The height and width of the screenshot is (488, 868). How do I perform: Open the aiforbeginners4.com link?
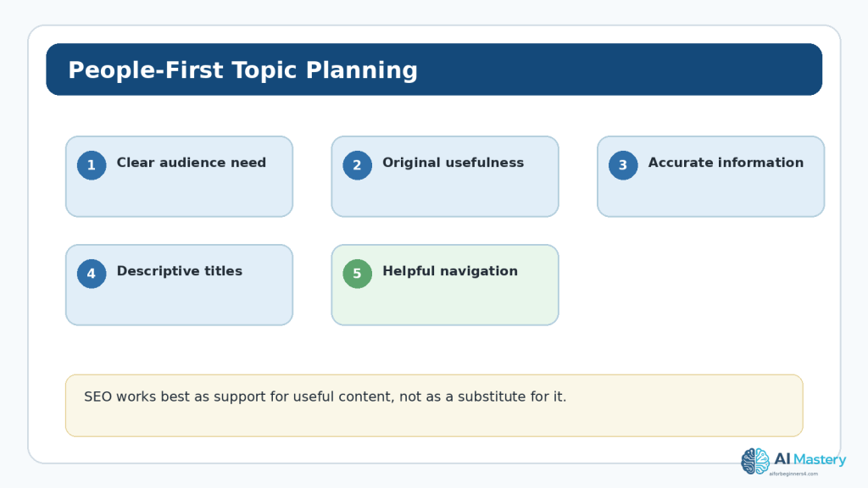tap(793, 474)
